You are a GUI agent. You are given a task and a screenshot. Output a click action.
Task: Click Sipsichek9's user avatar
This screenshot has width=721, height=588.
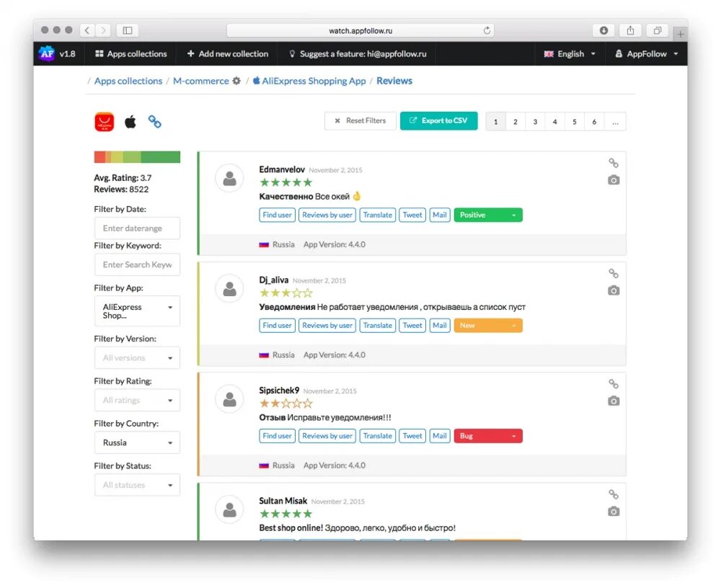[x=229, y=398]
